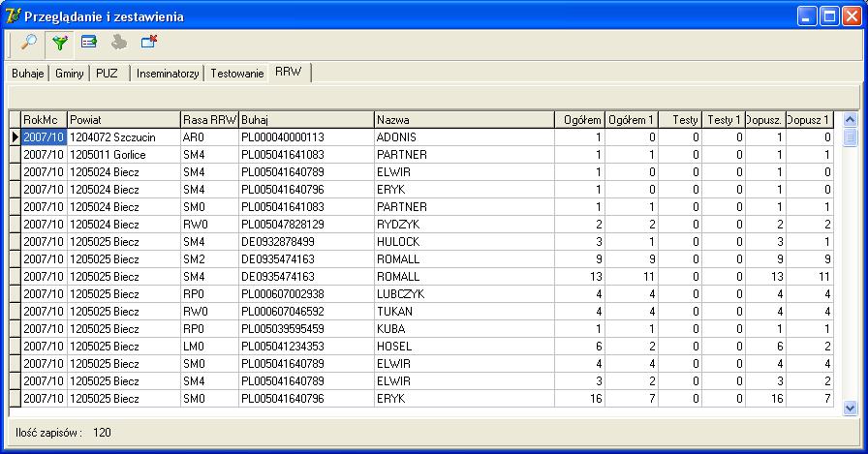The height and width of the screenshot is (454, 868).
Task: Click the ADONIS name cell
Action: click(464, 137)
